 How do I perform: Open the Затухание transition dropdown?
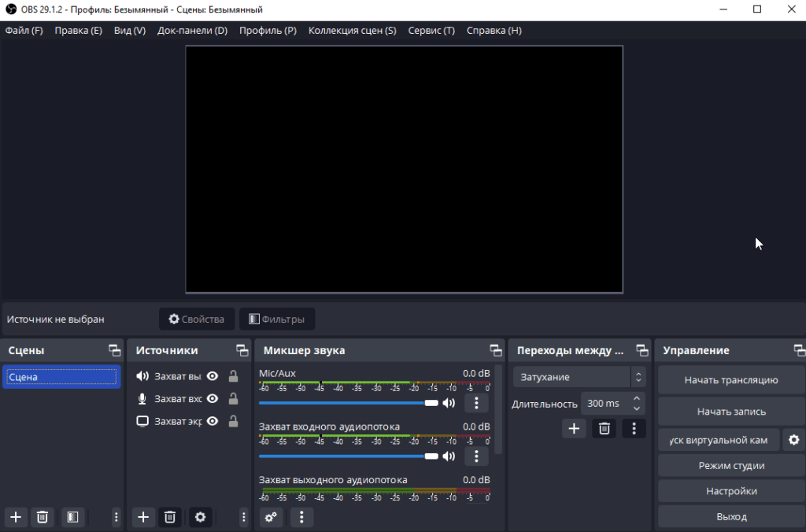point(579,377)
